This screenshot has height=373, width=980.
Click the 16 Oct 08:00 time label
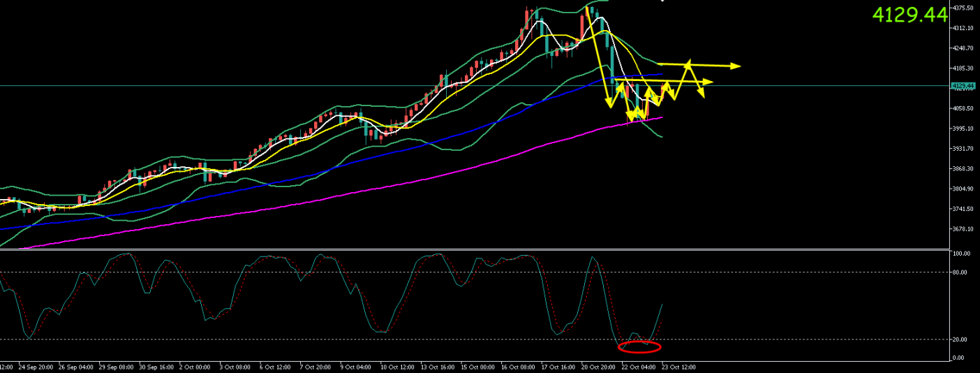click(x=519, y=367)
